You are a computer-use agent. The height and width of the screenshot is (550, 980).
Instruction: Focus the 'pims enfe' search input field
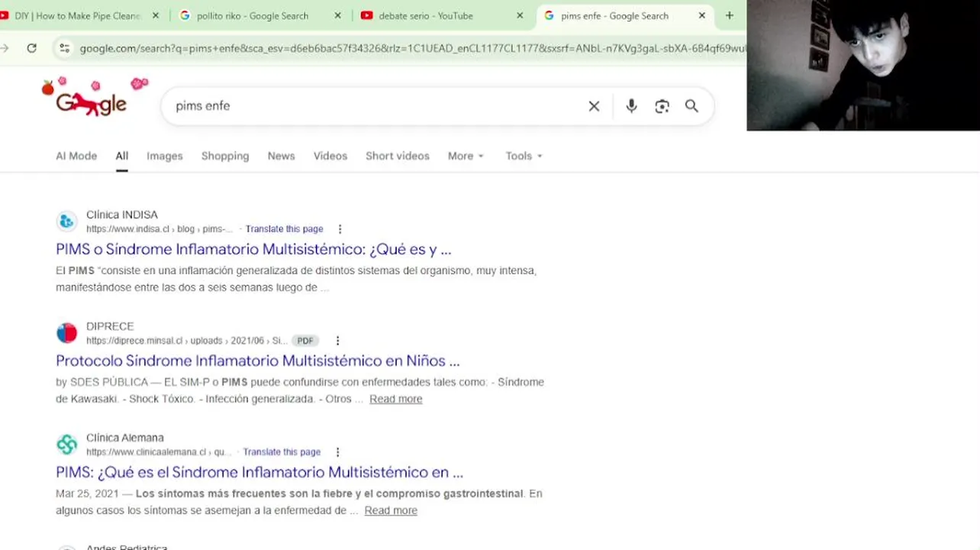tap(374, 106)
